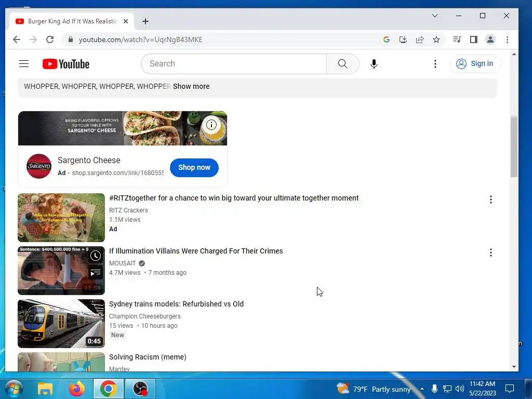Click If Illumination Villains Were Charged title
532x399 pixels.
196,251
